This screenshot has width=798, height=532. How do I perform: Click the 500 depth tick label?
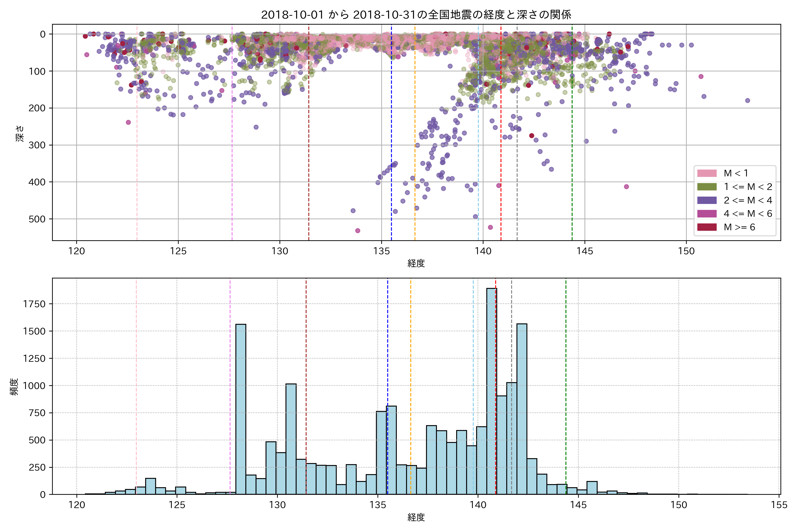click(37, 219)
